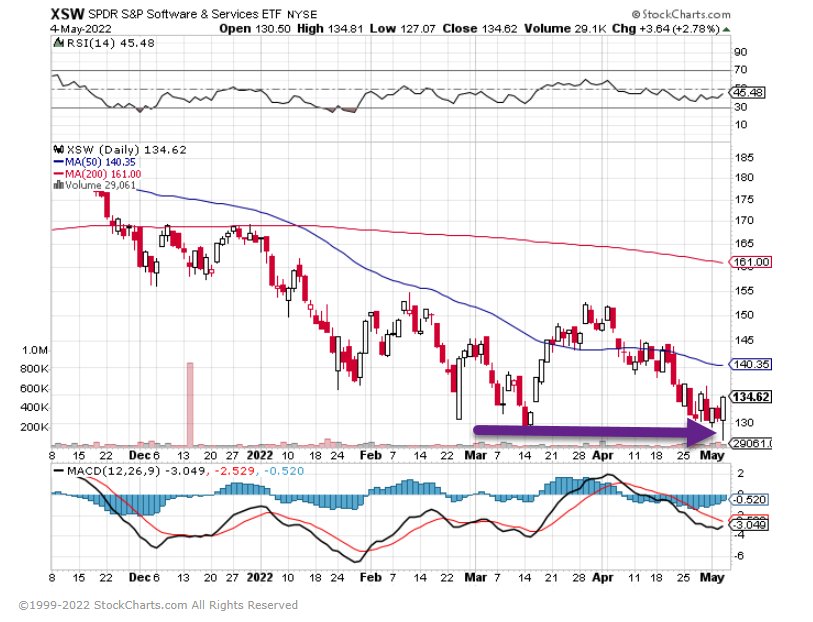
Task: Select the red MA(200) legend line marker
Action: coord(58,174)
